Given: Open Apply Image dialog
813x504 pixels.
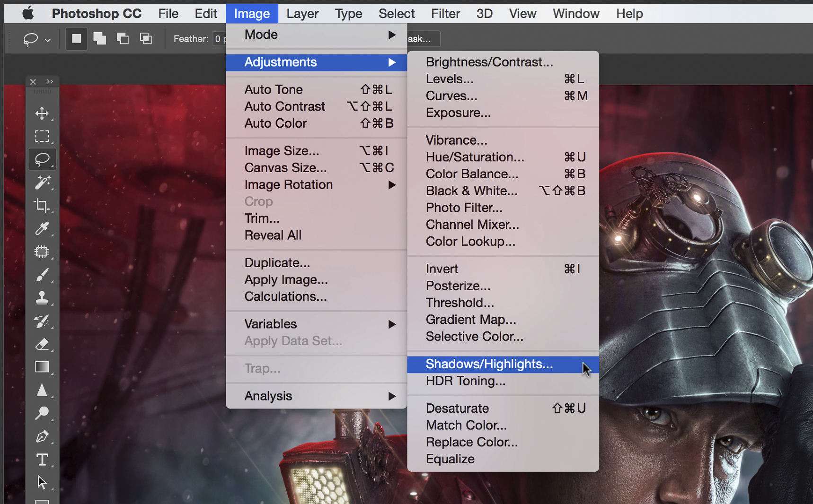Looking at the screenshot, I should coord(316,280).
